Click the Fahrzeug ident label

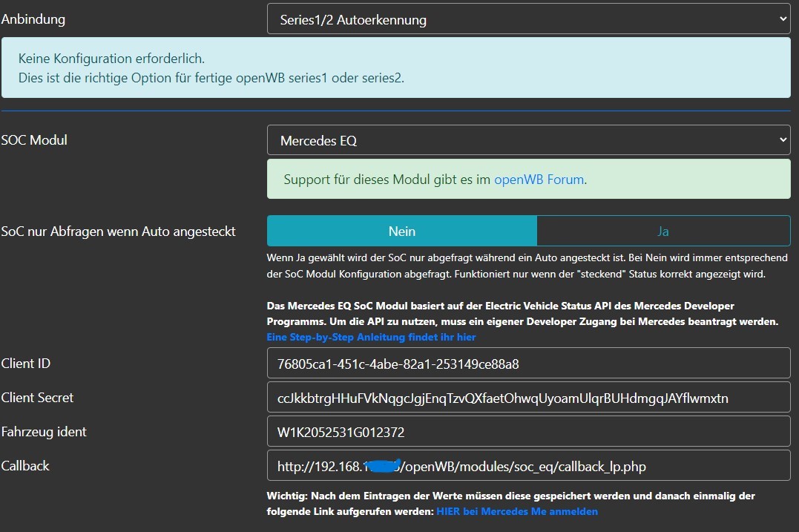(44, 432)
